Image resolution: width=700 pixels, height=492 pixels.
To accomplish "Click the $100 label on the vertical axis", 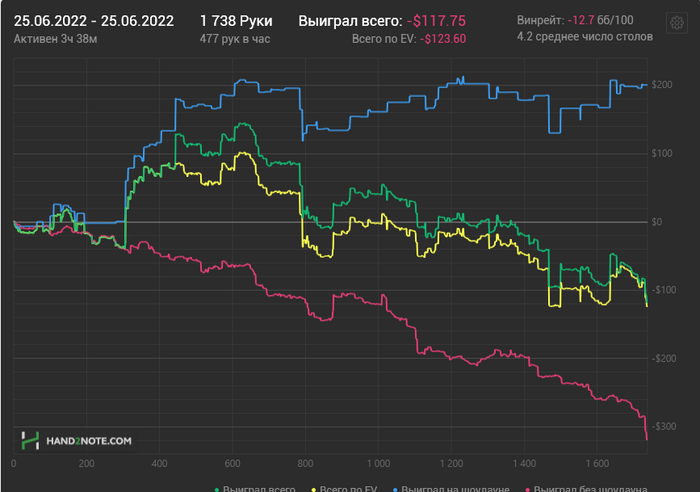I will [662, 154].
